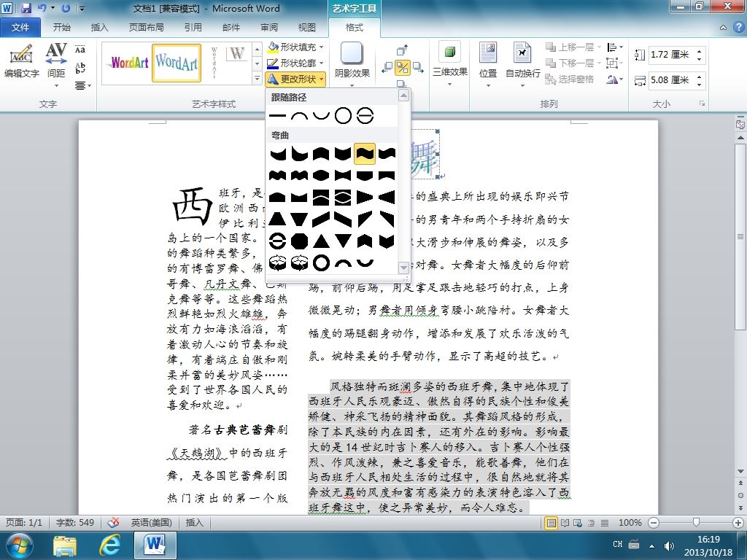The height and width of the screenshot is (560, 747).
Task: Open Wrap Text (自动换行) dropdown
Action: point(522,64)
